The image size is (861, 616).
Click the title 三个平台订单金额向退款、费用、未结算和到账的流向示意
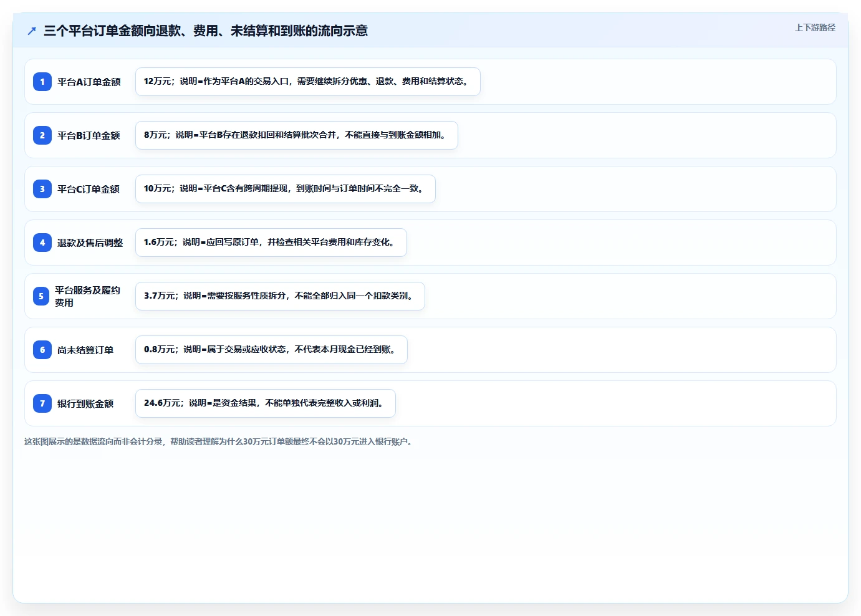[206, 31]
